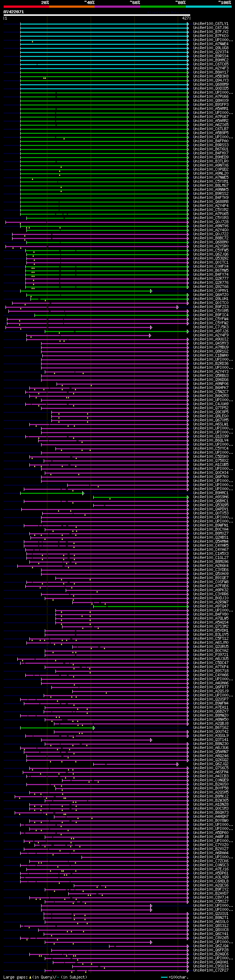Viewport: 235px width, 980px height.
Task: Select the UniRef100_C6TC65 label
Action: tap(211, 64)
